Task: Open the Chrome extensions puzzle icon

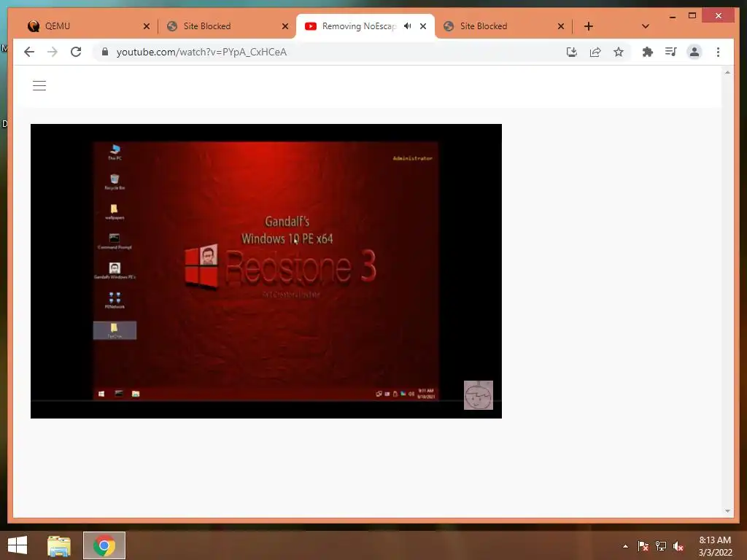Action: point(648,52)
